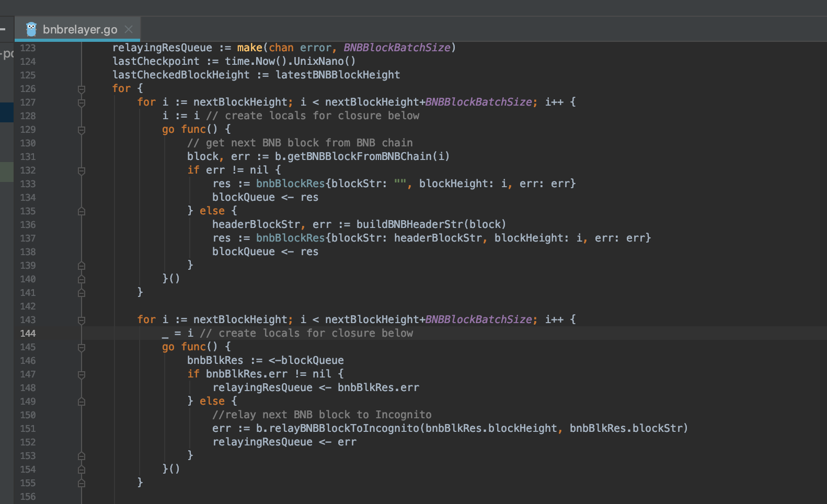Click fold end marker on line 139

(x=82, y=266)
